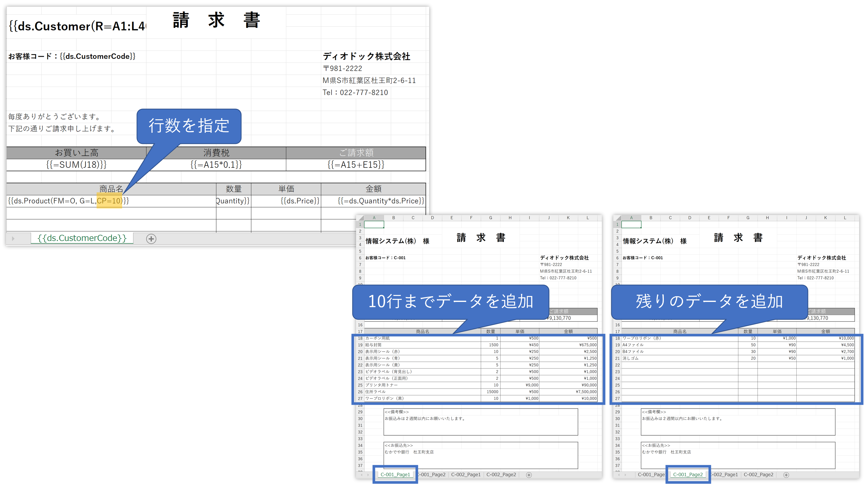The width and height of the screenshot is (868, 487).
Task: Add a new sheet in the Page1 result workbook
Action: (529, 475)
